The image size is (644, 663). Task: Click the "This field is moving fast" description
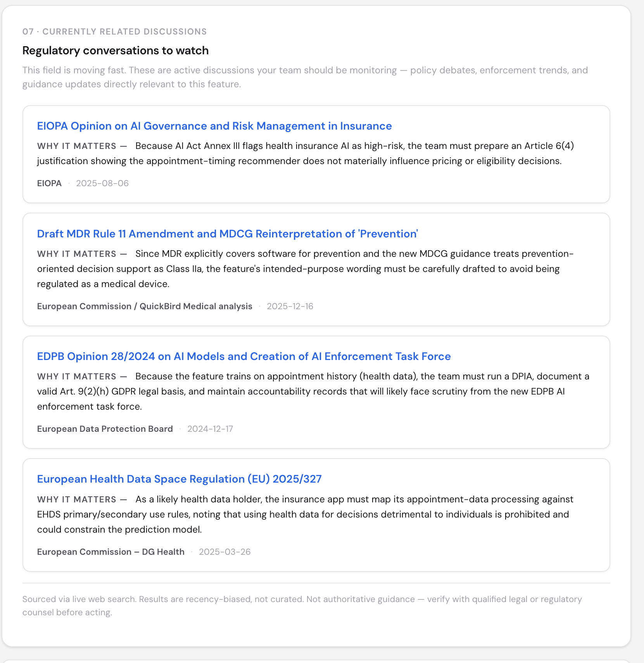tap(305, 77)
